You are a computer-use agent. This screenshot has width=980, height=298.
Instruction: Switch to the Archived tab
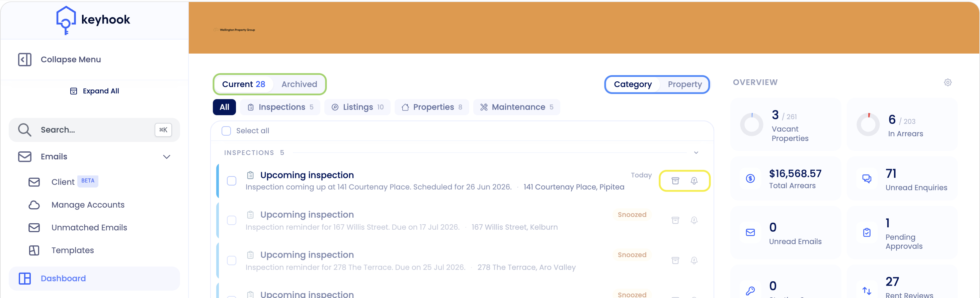click(299, 84)
